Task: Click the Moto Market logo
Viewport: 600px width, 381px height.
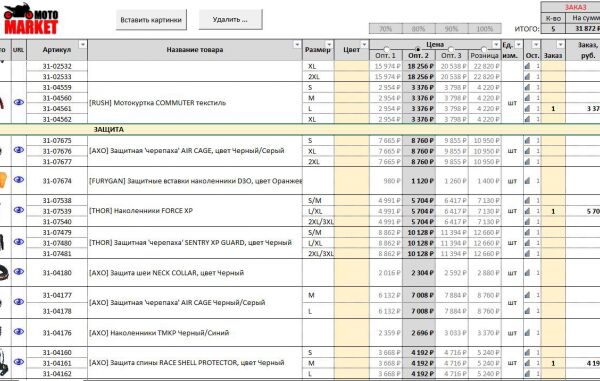Action: (31, 19)
